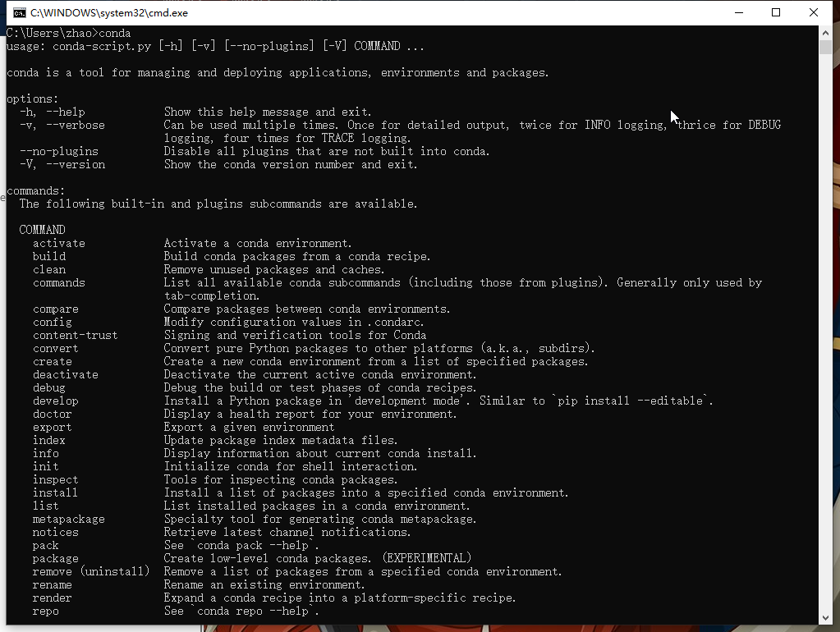Maximize the cmd.exe window
The height and width of the screenshot is (632, 840).
(776, 12)
